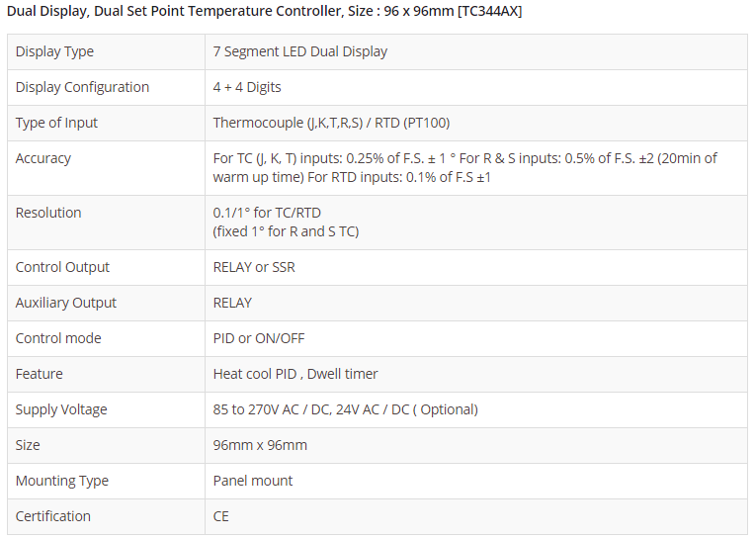Click the CE certification value
The height and width of the screenshot is (539, 756).
tap(221, 516)
